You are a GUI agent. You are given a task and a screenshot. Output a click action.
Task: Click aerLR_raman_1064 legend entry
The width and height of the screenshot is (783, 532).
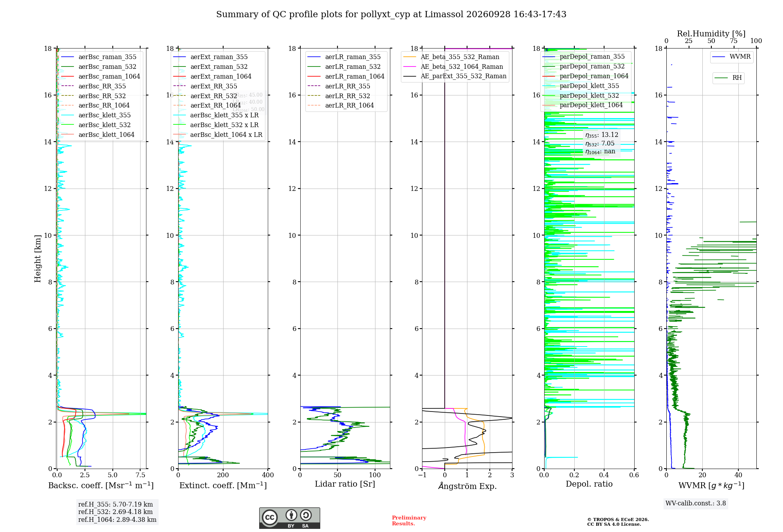pos(345,76)
